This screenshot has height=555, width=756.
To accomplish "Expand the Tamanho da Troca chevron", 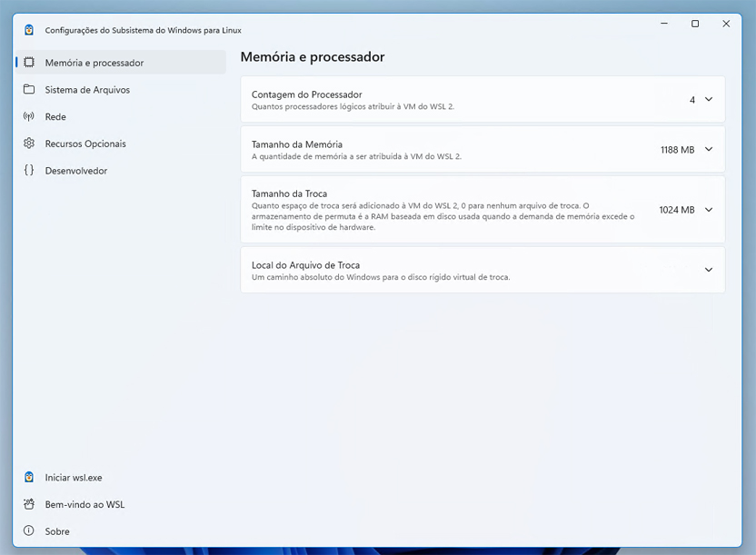I will [709, 210].
